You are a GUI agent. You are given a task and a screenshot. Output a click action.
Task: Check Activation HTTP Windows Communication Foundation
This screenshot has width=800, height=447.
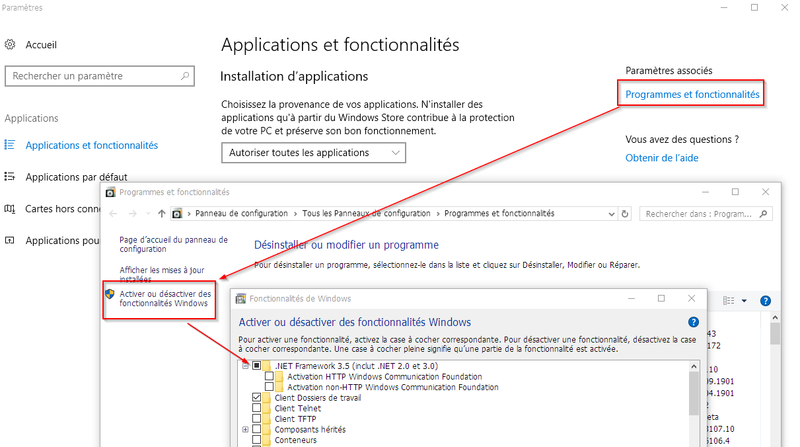[268, 377]
